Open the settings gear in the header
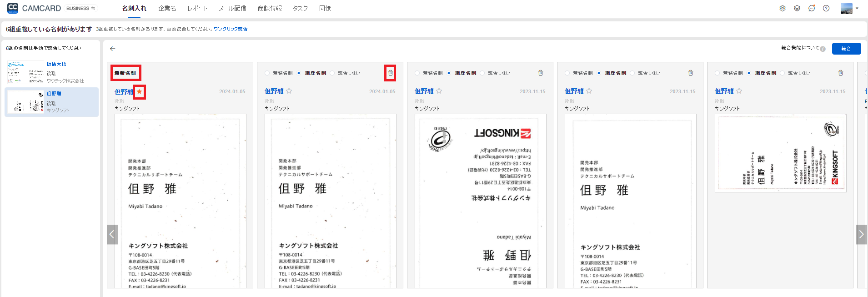Image resolution: width=868 pixels, height=297 pixels. 783,8
